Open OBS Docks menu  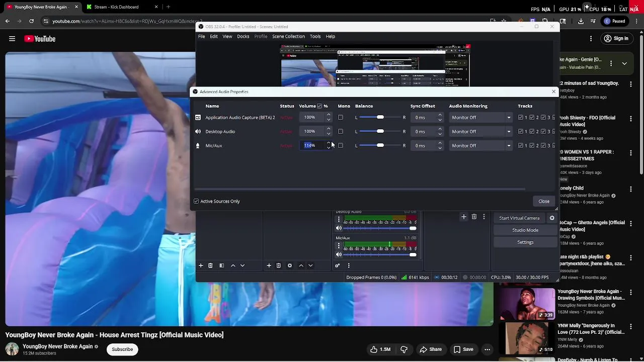tap(243, 36)
